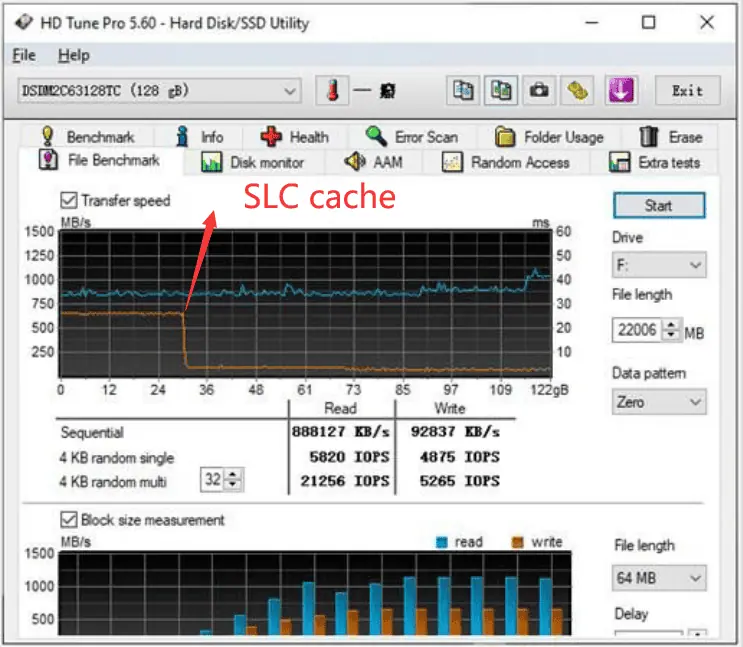The image size is (743, 647).
Task: Click the Read column header
Action: click(x=340, y=408)
